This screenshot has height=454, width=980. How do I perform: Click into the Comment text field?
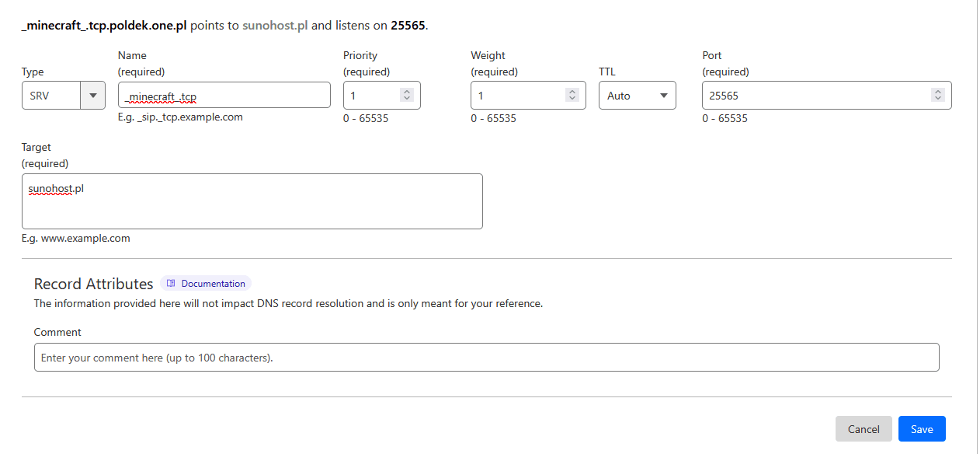486,358
